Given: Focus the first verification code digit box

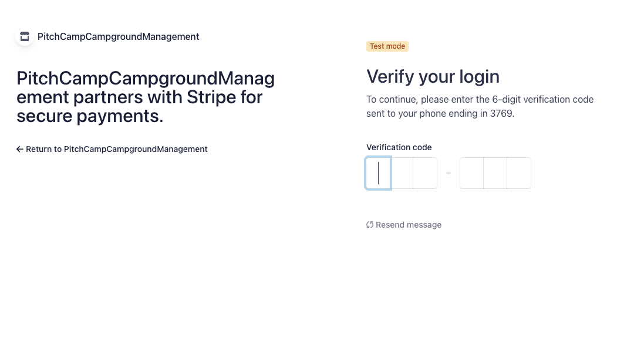Looking at the screenshot, I should 378,173.
